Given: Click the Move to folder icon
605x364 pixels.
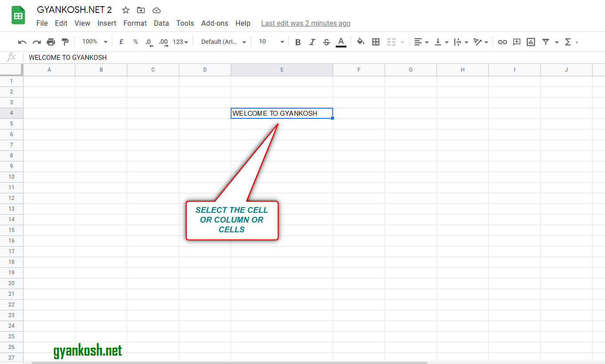Looking at the screenshot, I should pyautogui.click(x=141, y=10).
